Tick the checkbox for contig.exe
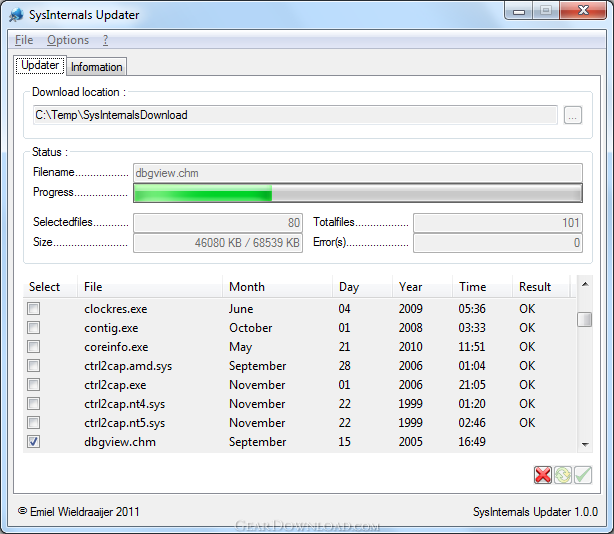Screen dimensions: 614x534 [x=34, y=327]
